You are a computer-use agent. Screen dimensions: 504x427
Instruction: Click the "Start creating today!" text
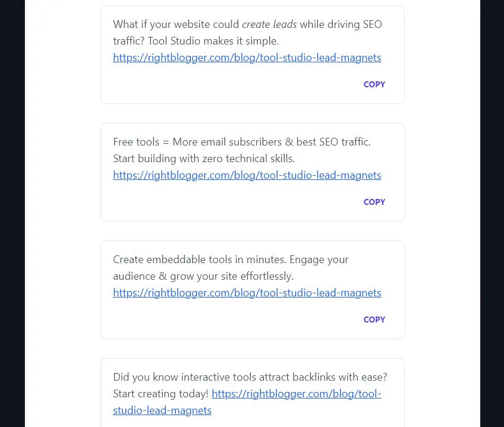[161, 393]
